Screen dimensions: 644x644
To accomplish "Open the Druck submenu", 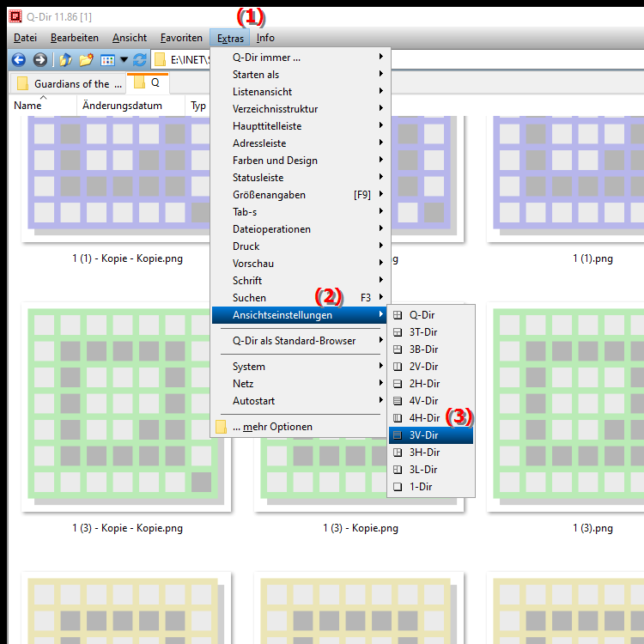I will 300,246.
